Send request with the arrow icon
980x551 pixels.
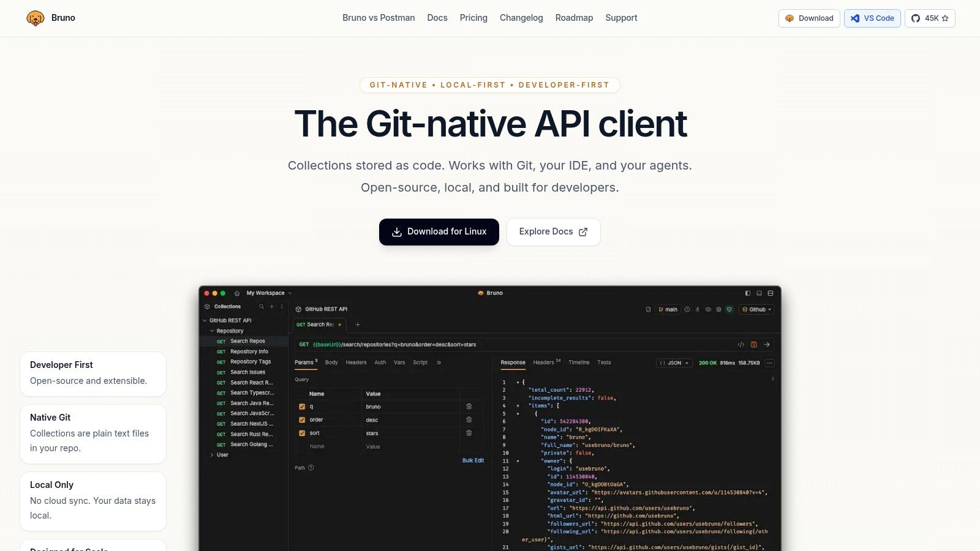point(767,345)
